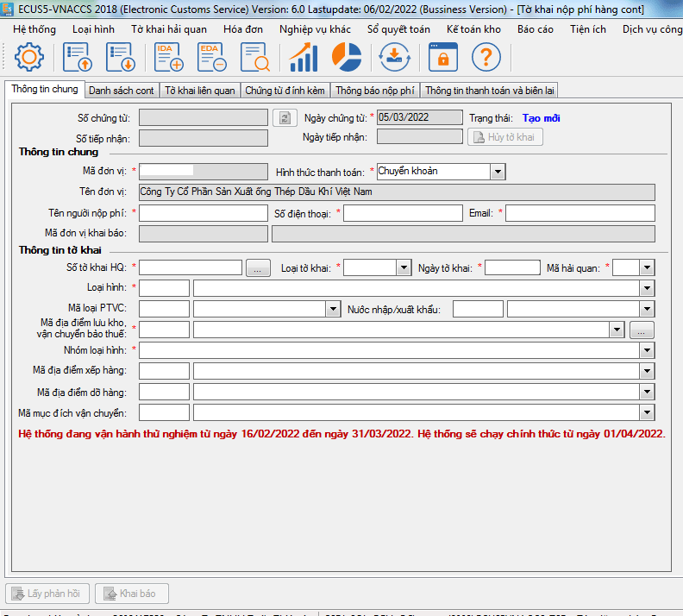Click the pie chart report icon

click(x=347, y=59)
